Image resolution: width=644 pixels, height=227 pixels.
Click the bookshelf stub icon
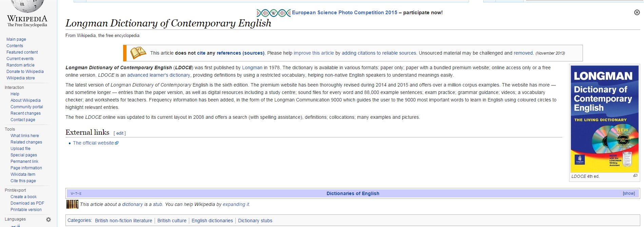coord(72,204)
